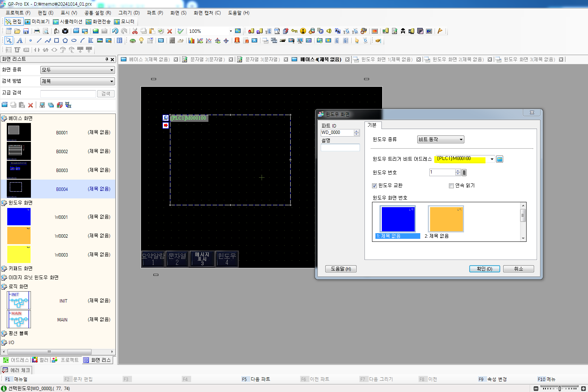Open the 에러 체크 panel tab

17,370
